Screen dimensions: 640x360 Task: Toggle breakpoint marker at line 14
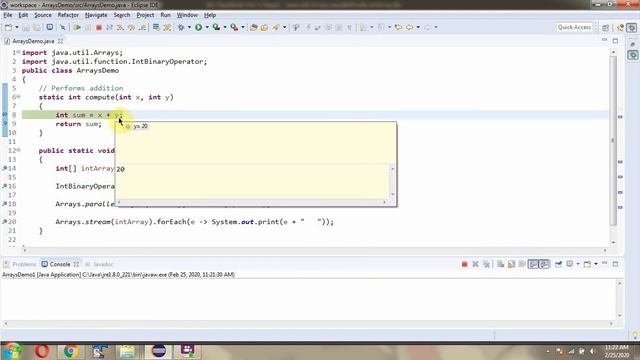pos(4,168)
